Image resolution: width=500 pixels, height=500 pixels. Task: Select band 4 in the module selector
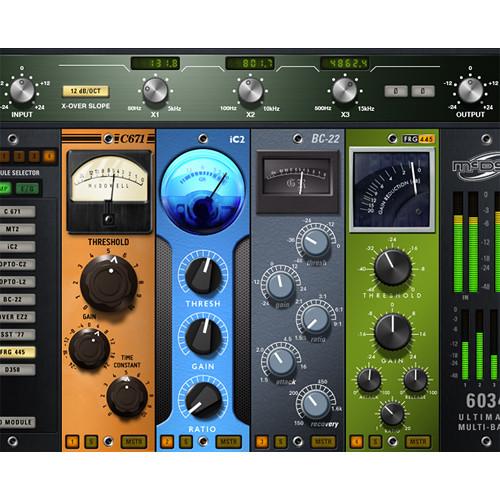49,156
